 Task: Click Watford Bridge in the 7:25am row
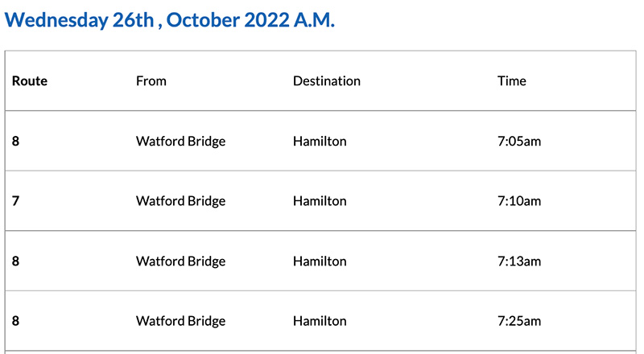coord(180,321)
